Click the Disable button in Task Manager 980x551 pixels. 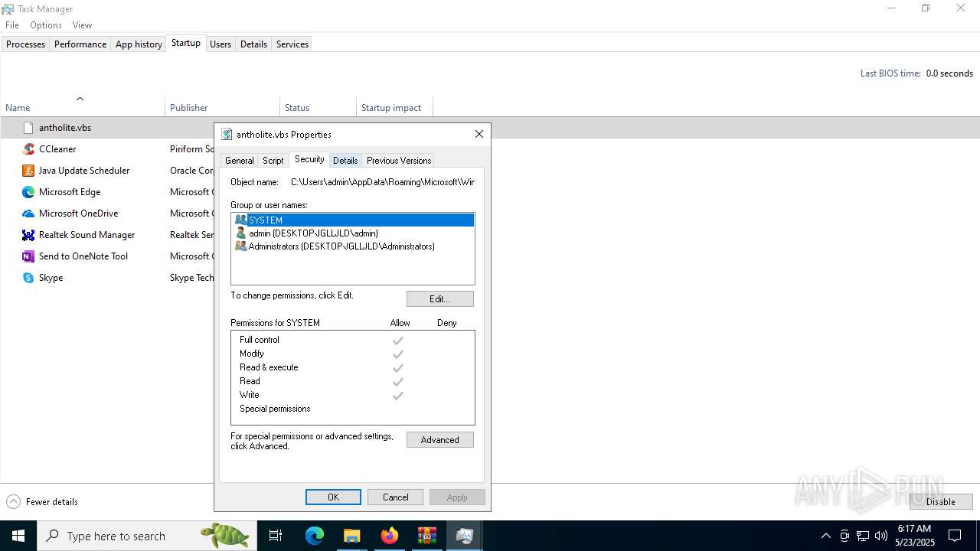click(941, 502)
